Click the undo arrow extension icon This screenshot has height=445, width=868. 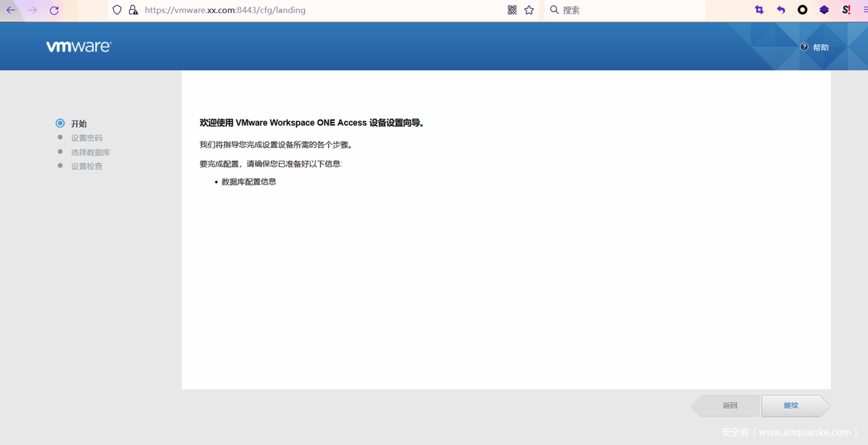coord(781,10)
